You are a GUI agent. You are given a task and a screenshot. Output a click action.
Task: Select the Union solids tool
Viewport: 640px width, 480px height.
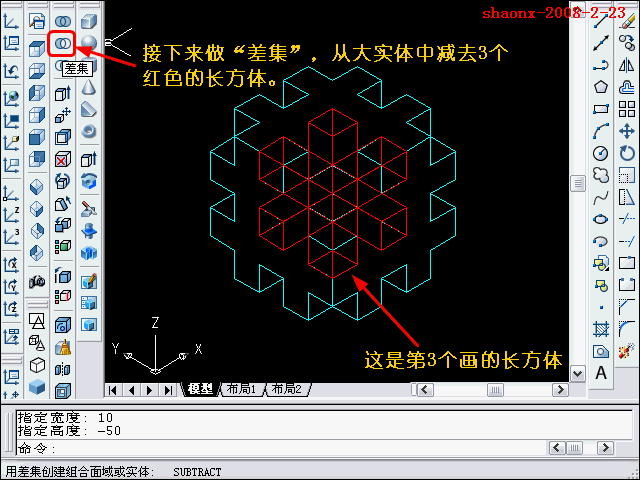click(62, 21)
